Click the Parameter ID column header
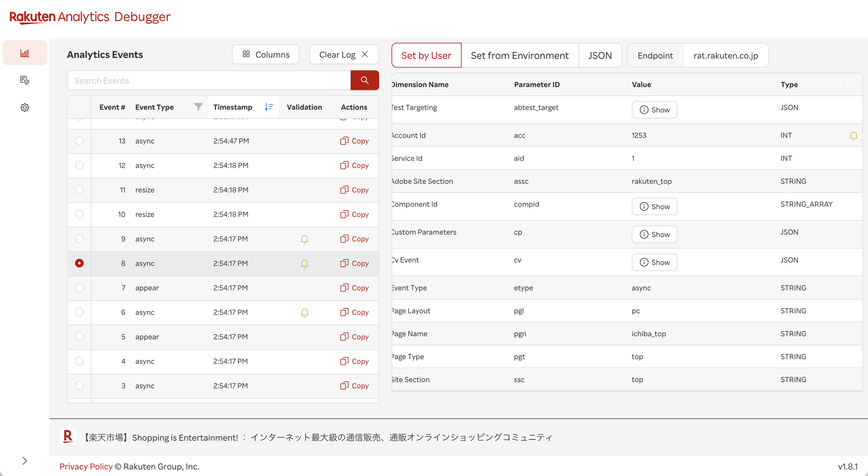Viewport: 868px width, 476px height. pyautogui.click(x=537, y=85)
